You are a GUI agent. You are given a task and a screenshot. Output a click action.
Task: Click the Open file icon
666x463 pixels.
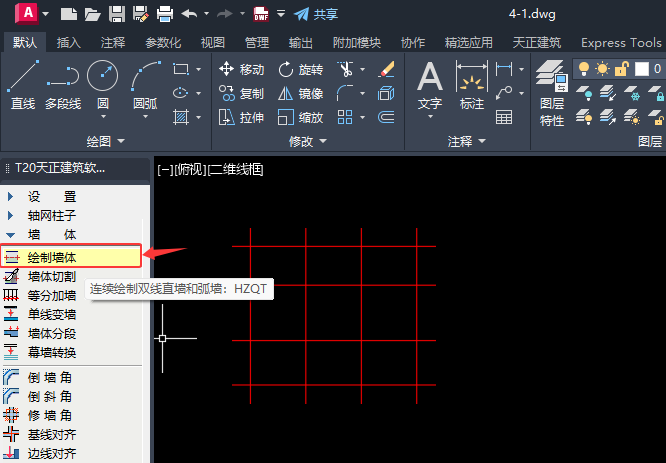tap(92, 14)
